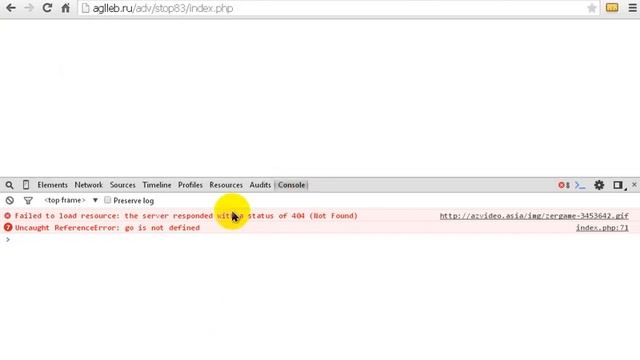Open the console filter funnel
The width and height of the screenshot is (640, 360).
click(28, 200)
